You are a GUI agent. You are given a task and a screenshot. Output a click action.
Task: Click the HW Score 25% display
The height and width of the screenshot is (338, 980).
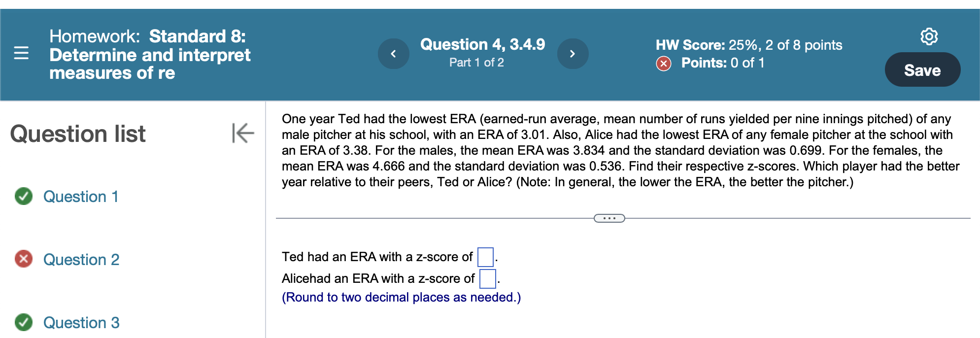click(749, 45)
